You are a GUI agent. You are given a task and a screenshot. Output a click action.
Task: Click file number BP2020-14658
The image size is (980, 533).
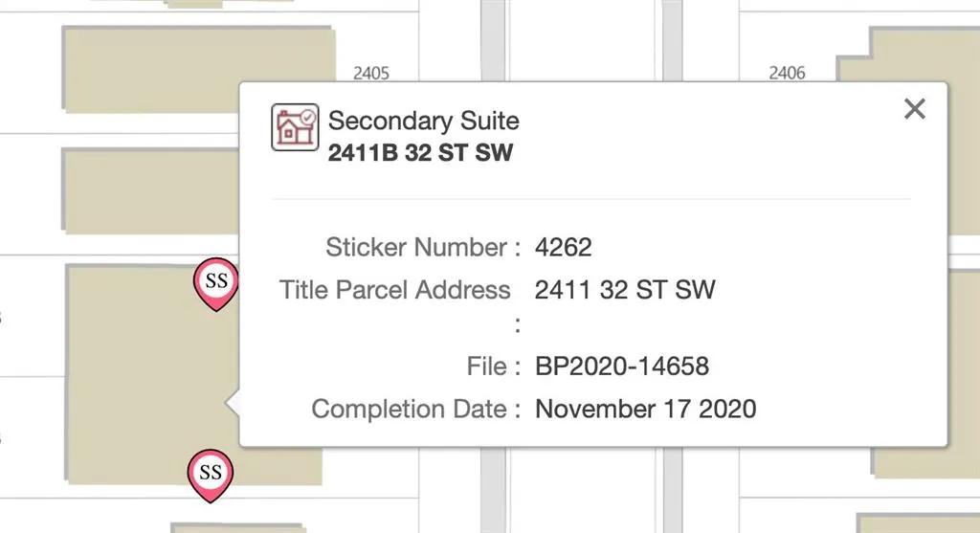pos(621,366)
